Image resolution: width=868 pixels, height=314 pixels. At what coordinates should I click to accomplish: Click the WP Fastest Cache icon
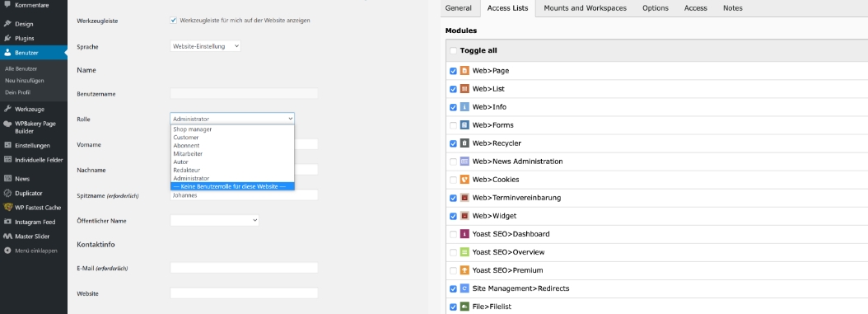tap(7, 208)
